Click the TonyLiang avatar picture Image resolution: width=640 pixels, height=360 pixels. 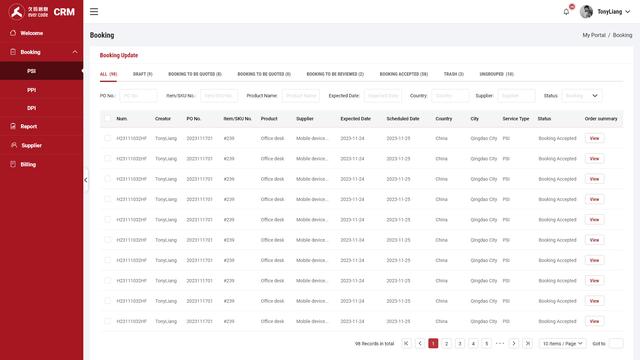(586, 11)
